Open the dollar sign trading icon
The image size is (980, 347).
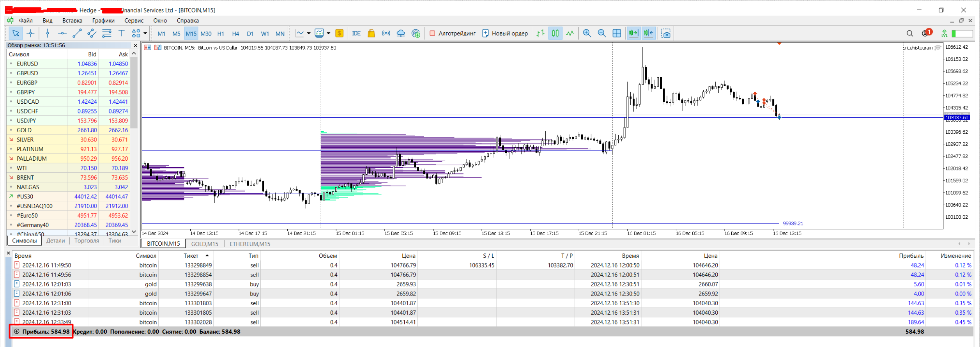[340, 34]
